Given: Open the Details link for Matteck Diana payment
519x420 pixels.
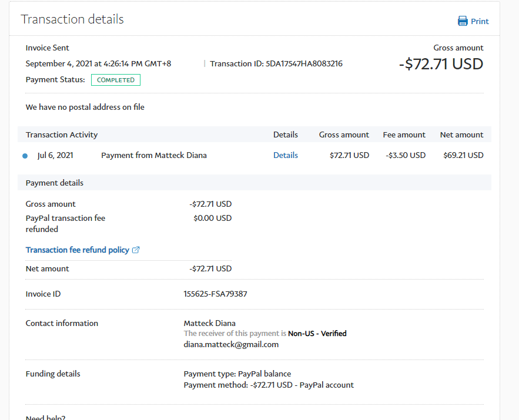Looking at the screenshot, I should click(x=286, y=155).
